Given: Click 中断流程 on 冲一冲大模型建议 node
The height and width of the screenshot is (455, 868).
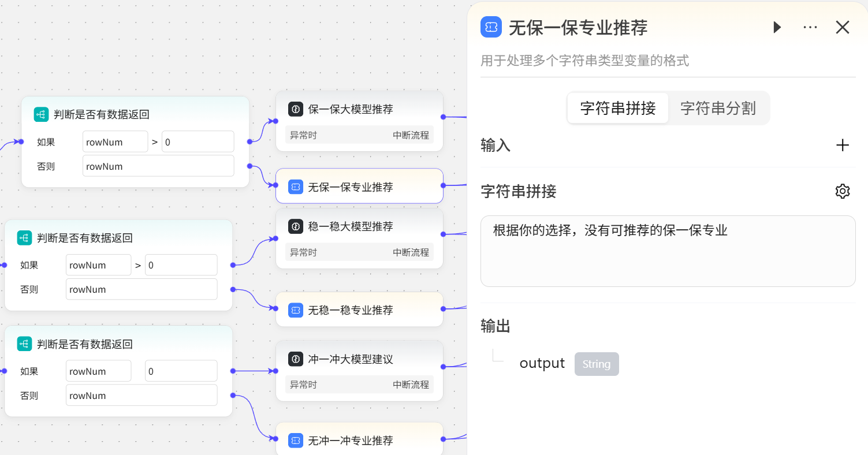Looking at the screenshot, I should pos(411,385).
